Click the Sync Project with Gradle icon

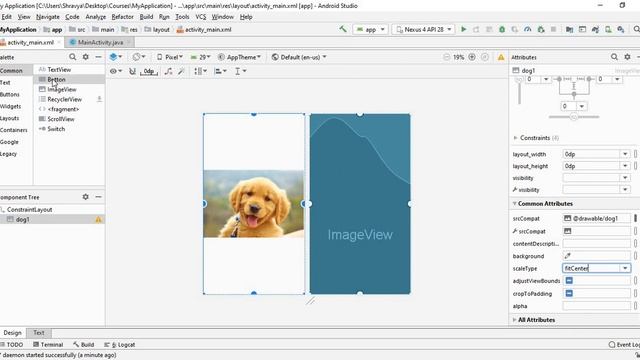(596, 29)
